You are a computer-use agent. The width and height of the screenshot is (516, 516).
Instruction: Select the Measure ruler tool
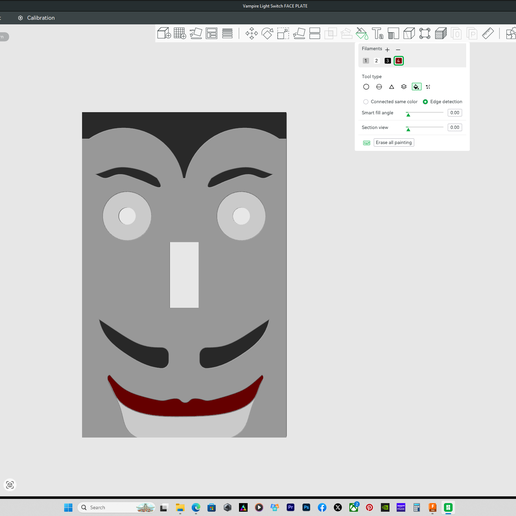pyautogui.click(x=488, y=33)
